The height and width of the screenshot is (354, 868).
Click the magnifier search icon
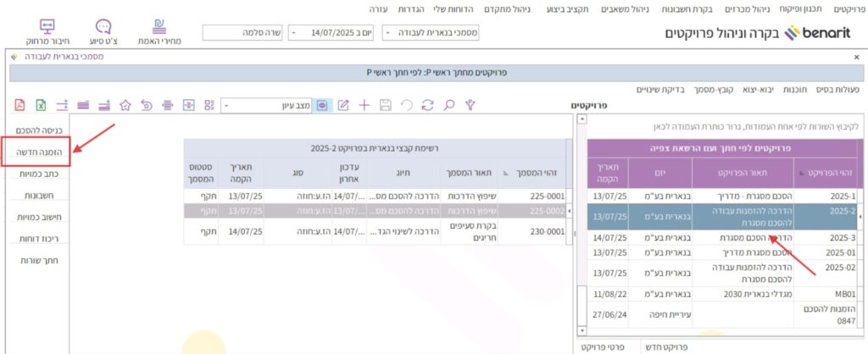(449, 105)
